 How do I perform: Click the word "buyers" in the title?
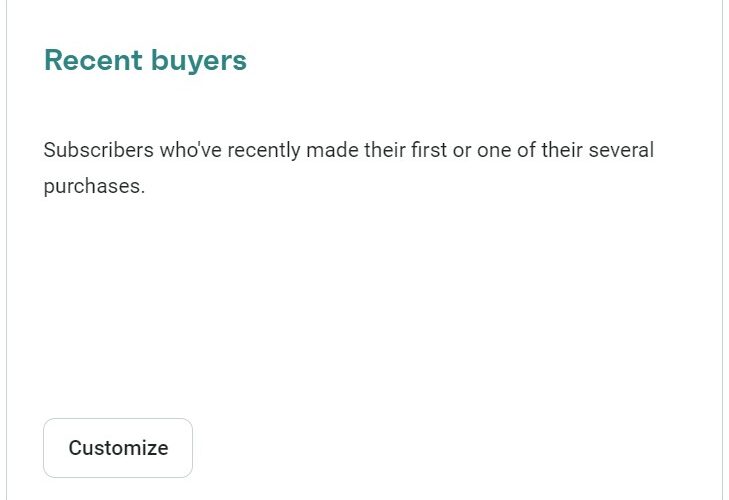tap(199, 60)
